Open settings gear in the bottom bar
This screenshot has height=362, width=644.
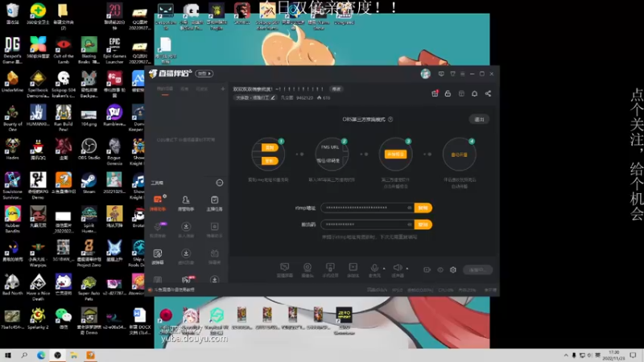(453, 269)
